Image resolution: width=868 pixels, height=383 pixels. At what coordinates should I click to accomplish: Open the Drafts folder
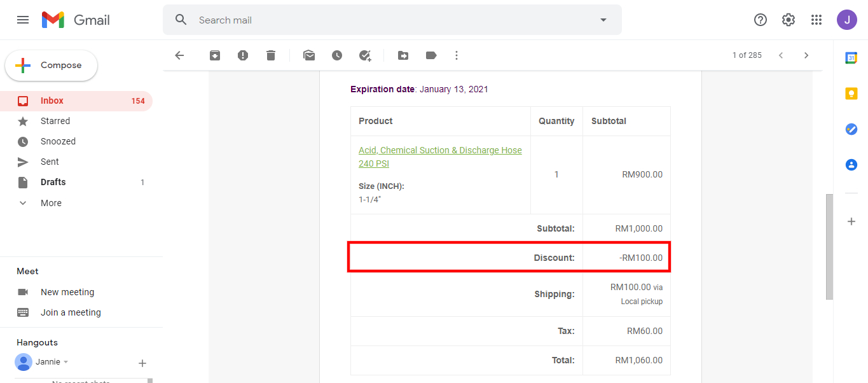coord(76,182)
